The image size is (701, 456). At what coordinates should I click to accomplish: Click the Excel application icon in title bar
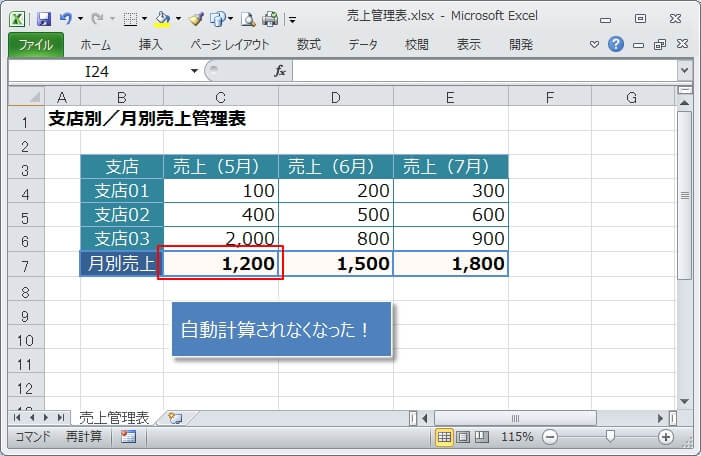[17, 19]
